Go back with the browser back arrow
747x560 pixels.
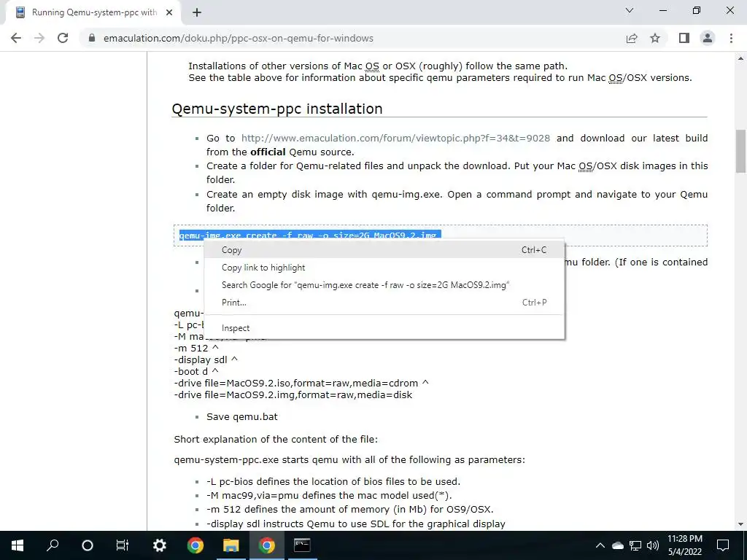(x=16, y=38)
